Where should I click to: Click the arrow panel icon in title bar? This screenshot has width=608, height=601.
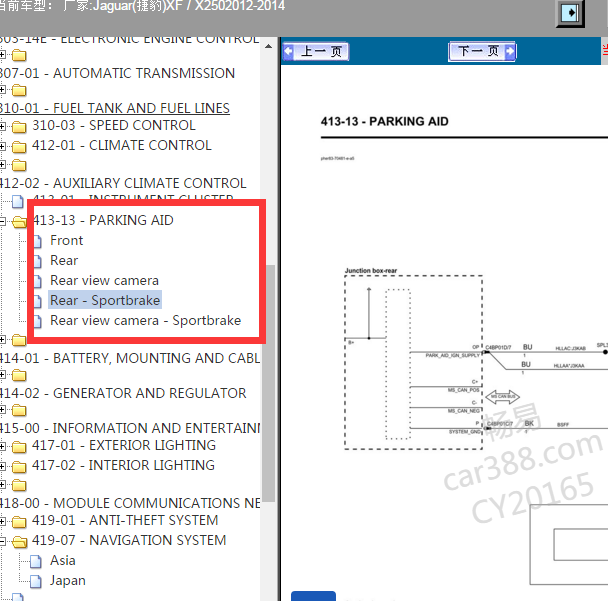(x=570, y=13)
